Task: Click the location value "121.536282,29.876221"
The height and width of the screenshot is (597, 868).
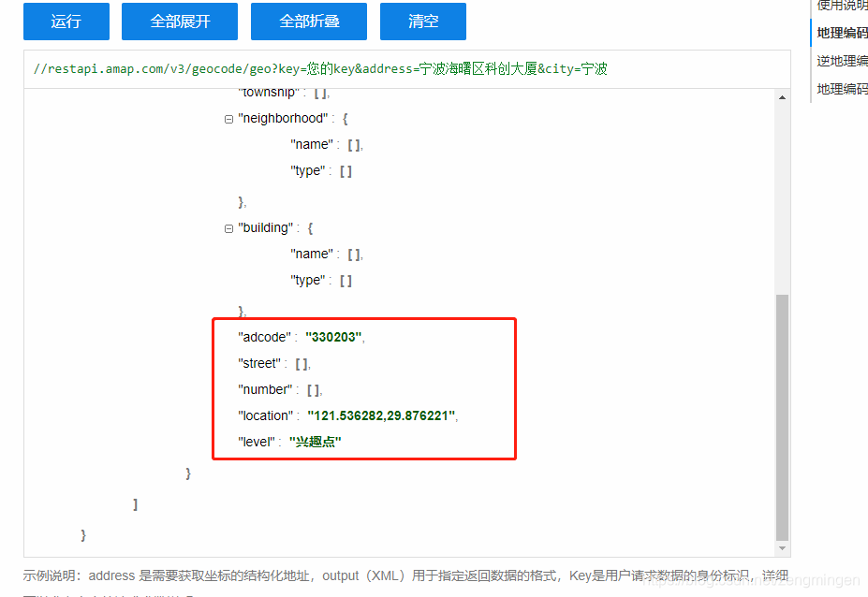Action: [x=381, y=415]
